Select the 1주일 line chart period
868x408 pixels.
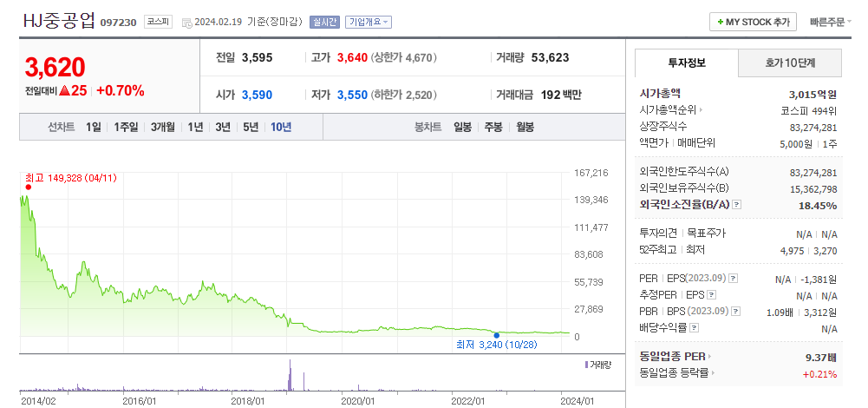[127, 127]
